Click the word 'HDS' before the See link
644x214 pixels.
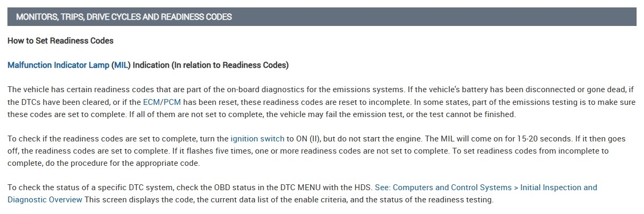[x=364, y=188]
